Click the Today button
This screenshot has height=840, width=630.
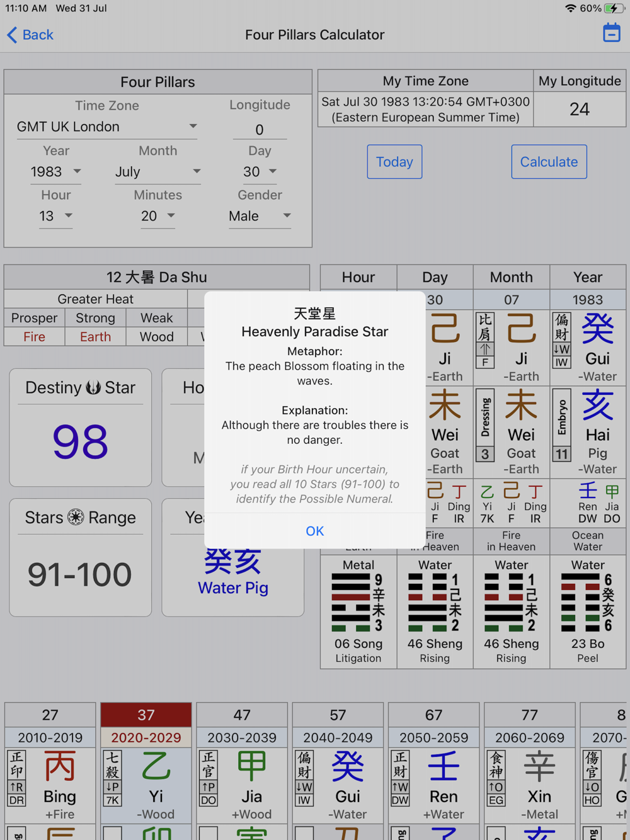point(394,162)
